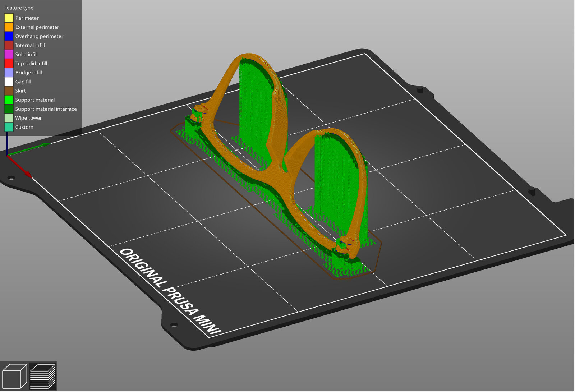Click the Solid infill magenta swatch
The height and width of the screenshot is (392, 575).
pos(9,54)
